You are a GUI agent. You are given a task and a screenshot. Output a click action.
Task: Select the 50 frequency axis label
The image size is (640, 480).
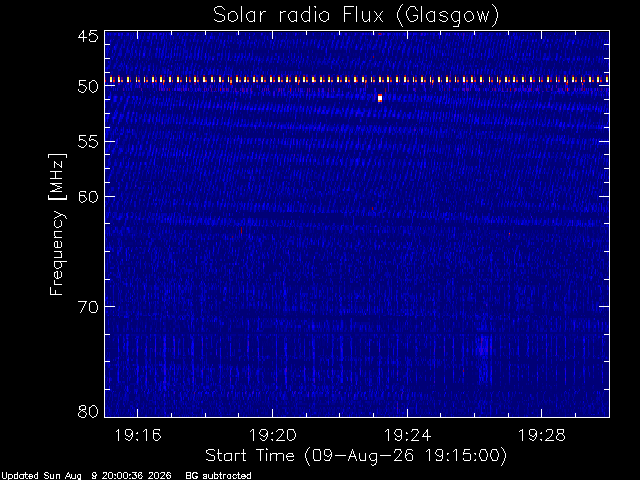88,86
